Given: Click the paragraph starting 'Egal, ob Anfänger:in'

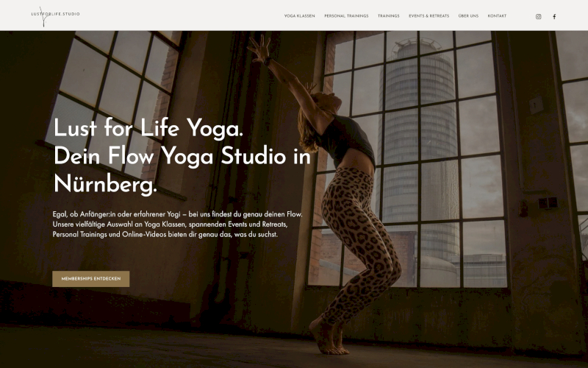Looking at the screenshot, I should pyautogui.click(x=177, y=224).
